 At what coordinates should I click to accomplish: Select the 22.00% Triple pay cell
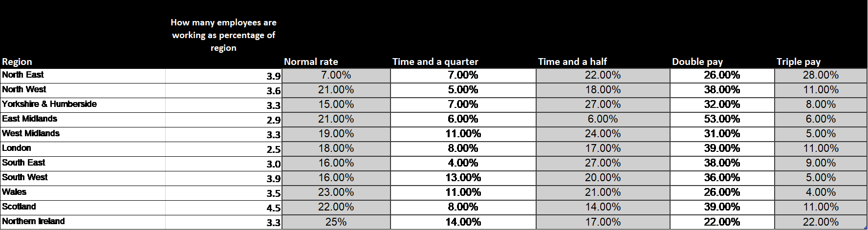point(821,222)
